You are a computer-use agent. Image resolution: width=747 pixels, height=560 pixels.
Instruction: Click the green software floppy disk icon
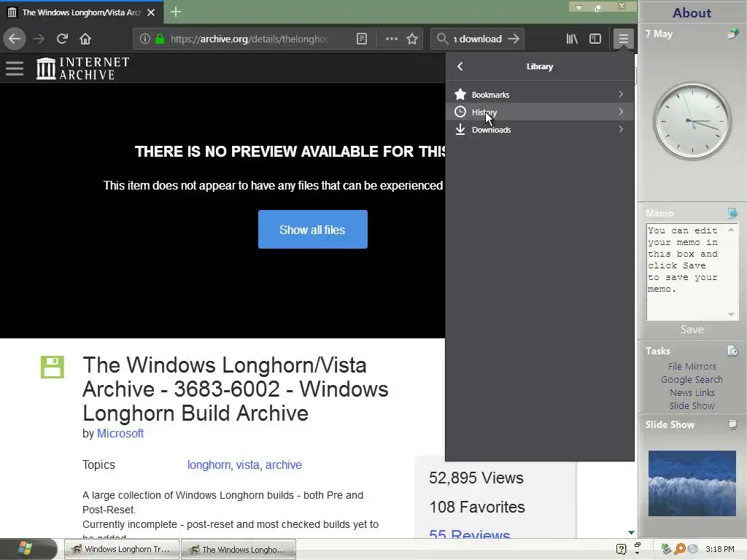(x=53, y=367)
